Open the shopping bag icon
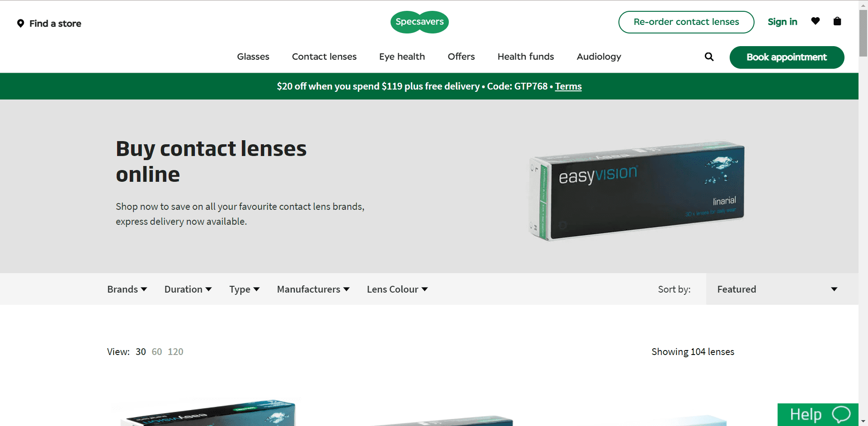The width and height of the screenshot is (868, 426). coord(837,21)
